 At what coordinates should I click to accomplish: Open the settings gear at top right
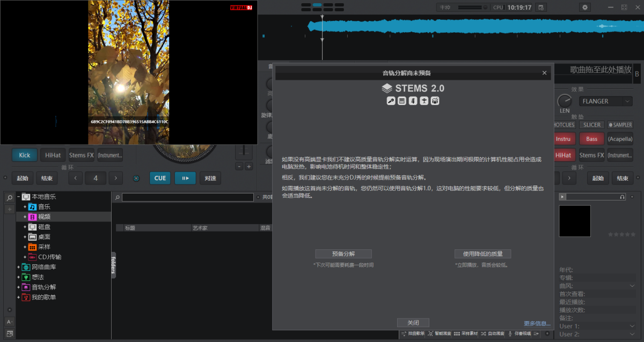point(584,7)
